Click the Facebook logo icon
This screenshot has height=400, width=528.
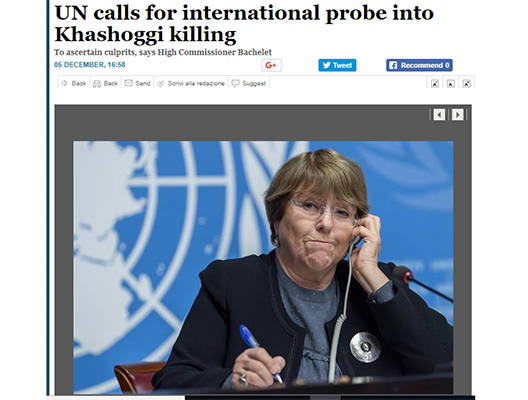pyautogui.click(x=393, y=65)
